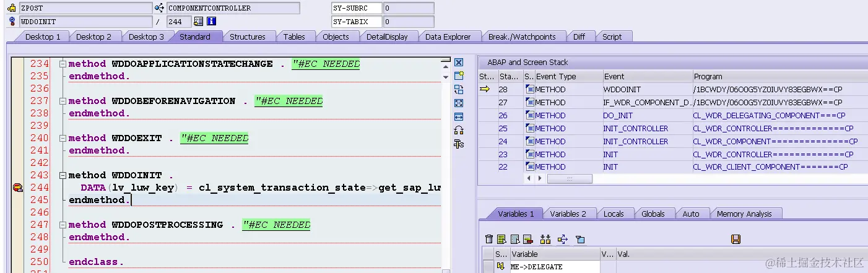Click the orange save diskette icon
Screen dimensions: 868x273
[736, 239]
